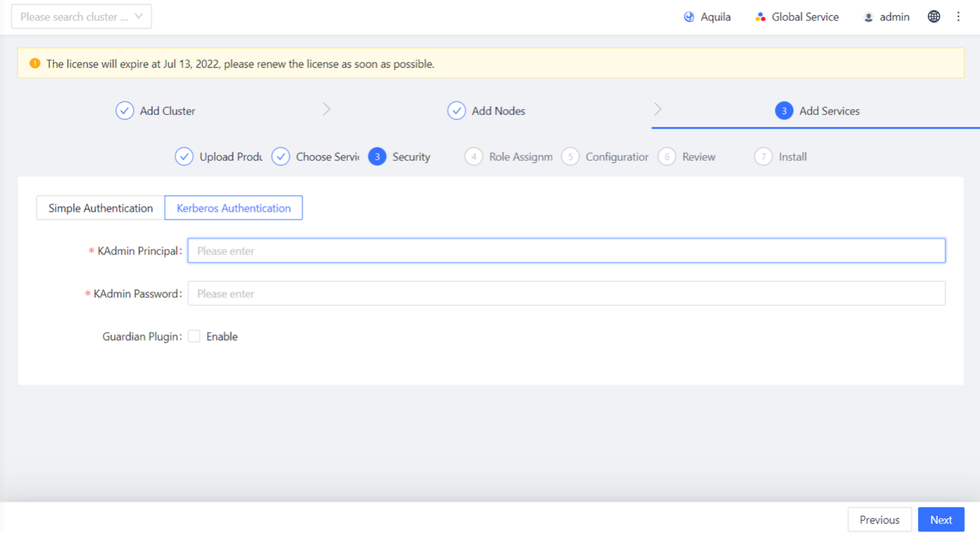Screen dimensions: 980x534
Task: Focus the KAdmin Principal input field
Action: coord(567,251)
